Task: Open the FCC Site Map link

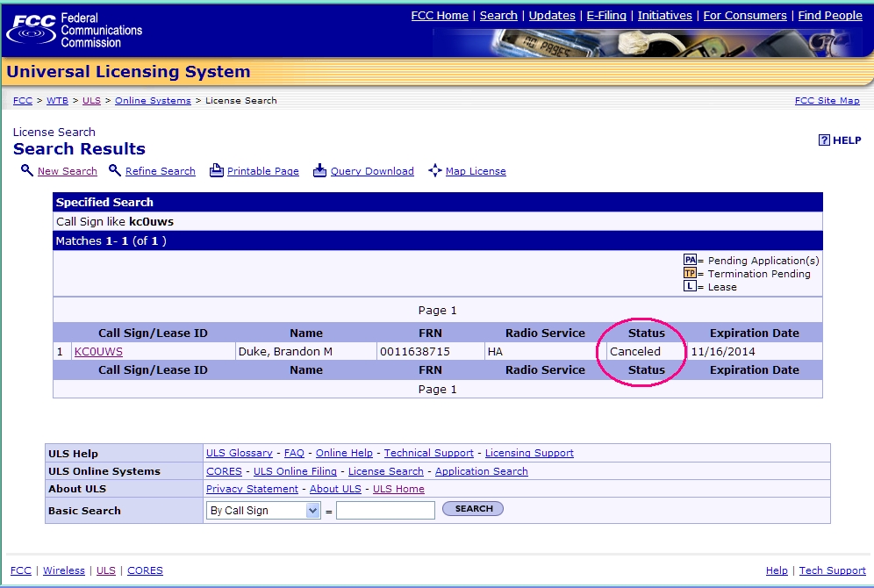Action: tap(827, 100)
